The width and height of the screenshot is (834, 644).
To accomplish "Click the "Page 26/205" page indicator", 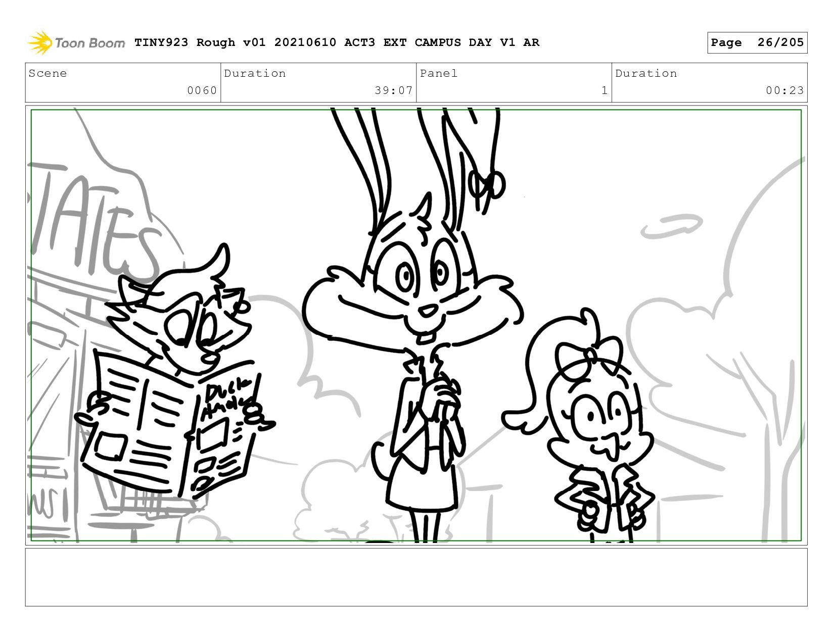I will pyautogui.click(x=757, y=42).
